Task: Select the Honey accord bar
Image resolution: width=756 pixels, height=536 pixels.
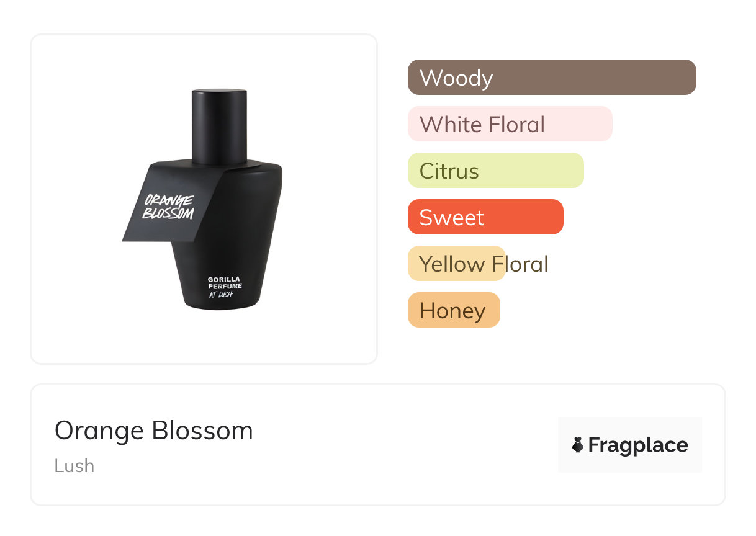Action: [453, 310]
